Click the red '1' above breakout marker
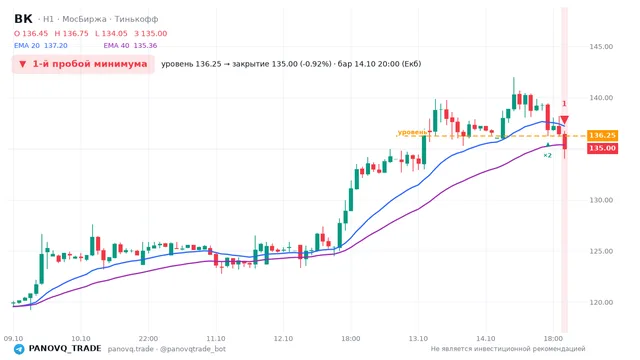 [564, 104]
